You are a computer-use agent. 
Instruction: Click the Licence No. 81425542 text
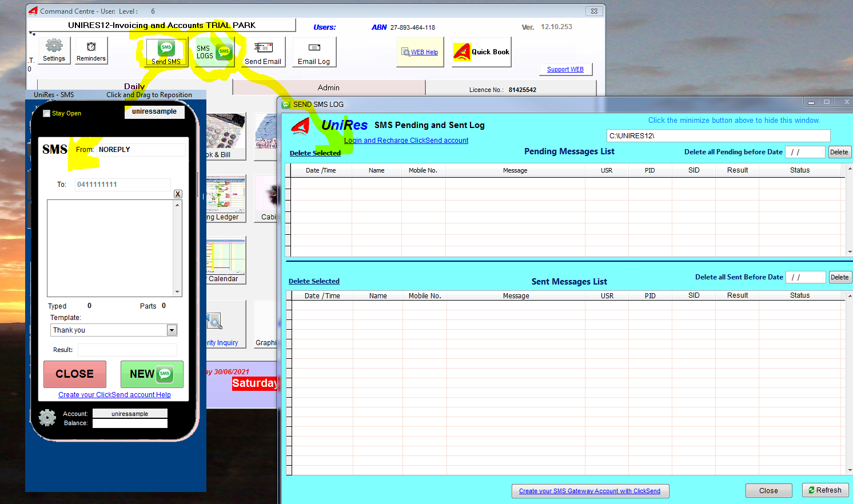coord(503,90)
